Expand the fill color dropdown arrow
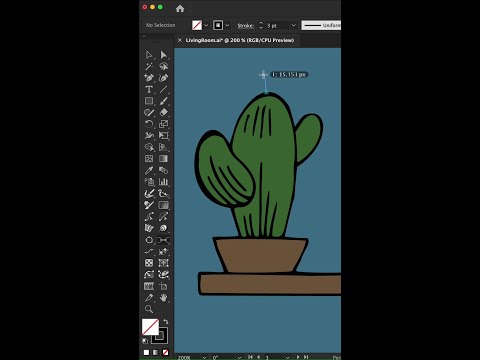The height and width of the screenshot is (360, 480). point(206,25)
